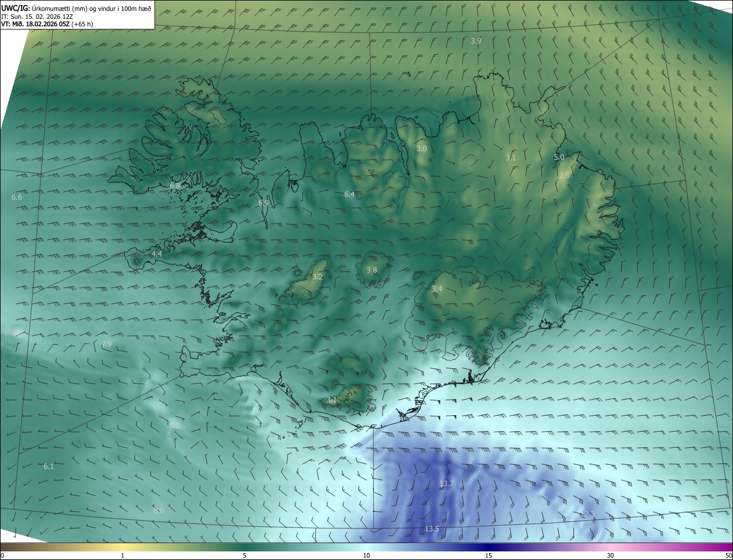Click the map value label '12.3'
Viewport: 733px width, 560px height.
click(588, 514)
